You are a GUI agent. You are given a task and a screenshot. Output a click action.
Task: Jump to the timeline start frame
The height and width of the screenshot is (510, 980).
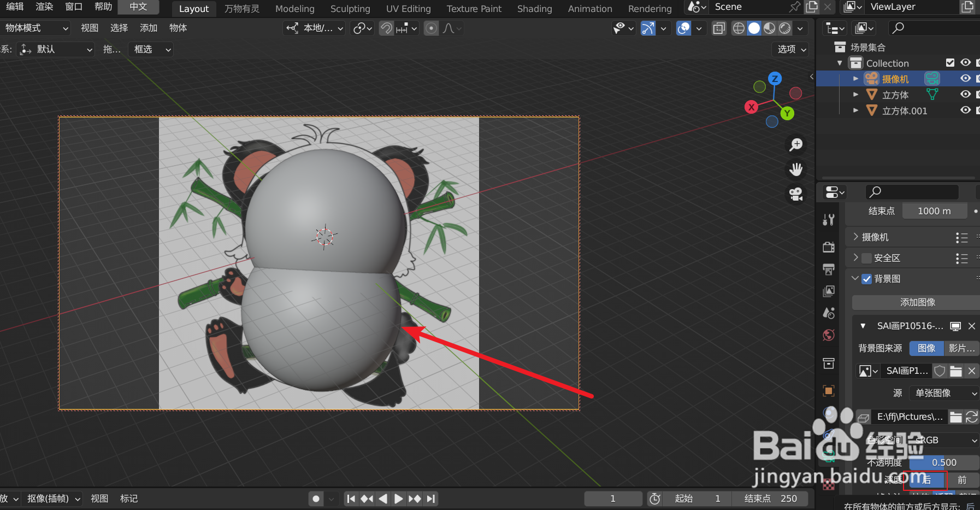[x=351, y=499]
